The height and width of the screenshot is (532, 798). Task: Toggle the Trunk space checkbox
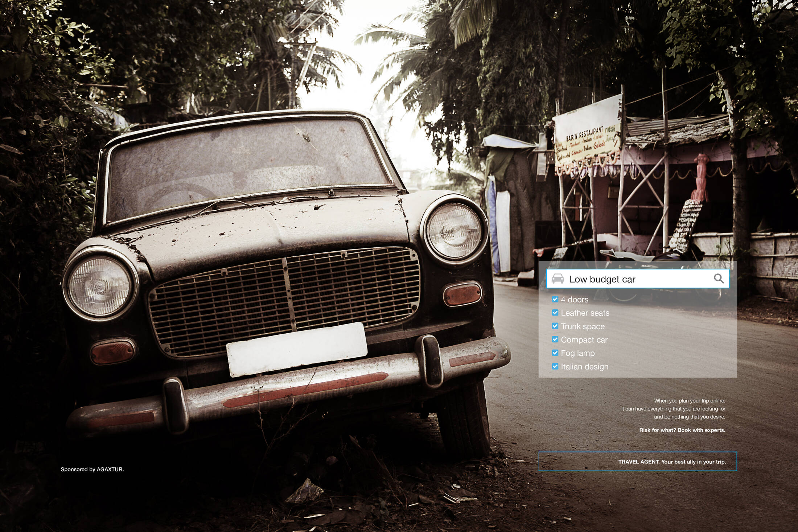click(555, 326)
